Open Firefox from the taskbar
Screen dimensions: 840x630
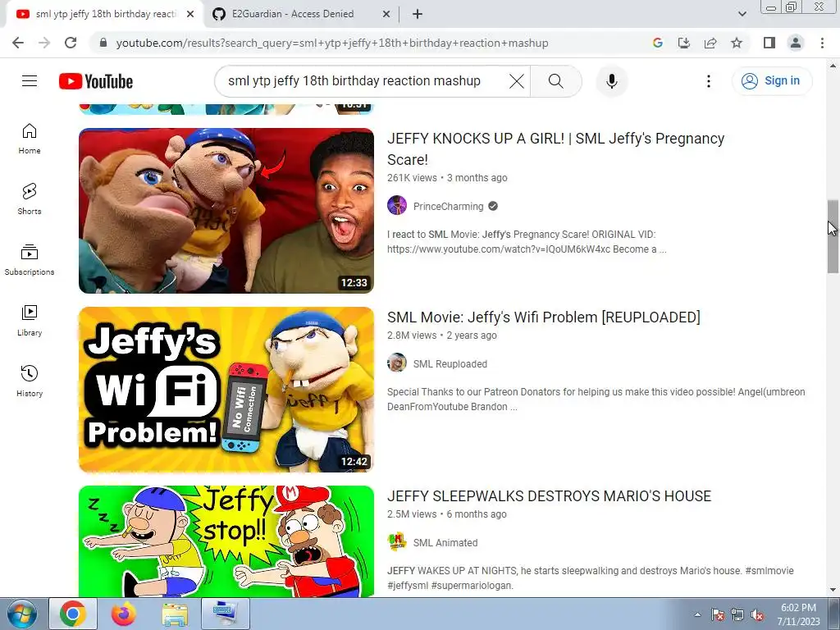click(x=124, y=614)
